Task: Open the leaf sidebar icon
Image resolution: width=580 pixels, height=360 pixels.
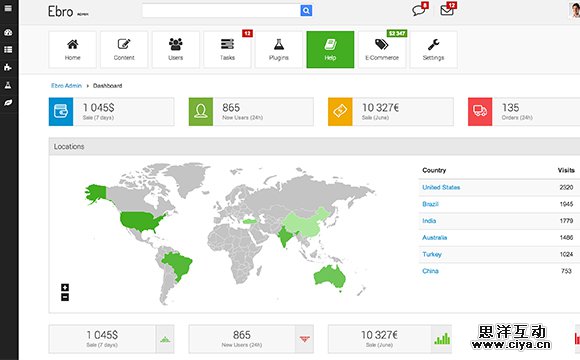Action: click(8, 102)
